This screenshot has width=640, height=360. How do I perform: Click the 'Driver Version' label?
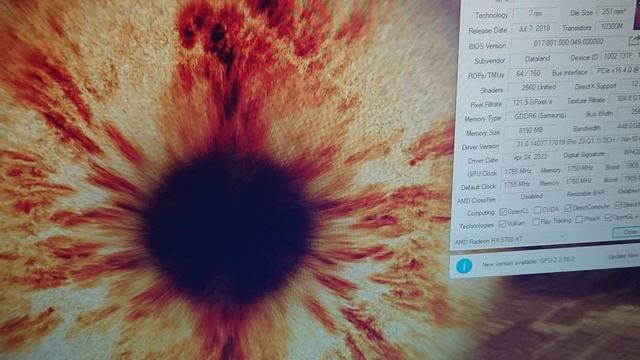point(480,147)
